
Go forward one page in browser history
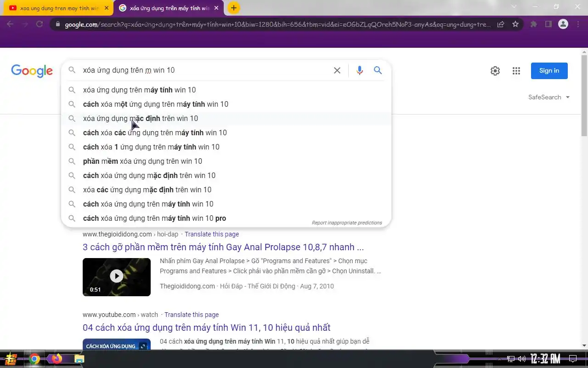[x=25, y=24]
